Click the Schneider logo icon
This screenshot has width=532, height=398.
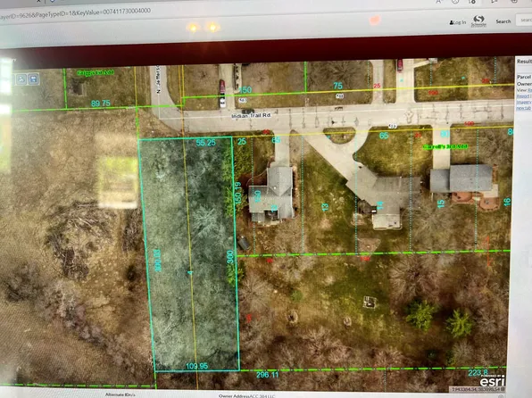point(478,21)
